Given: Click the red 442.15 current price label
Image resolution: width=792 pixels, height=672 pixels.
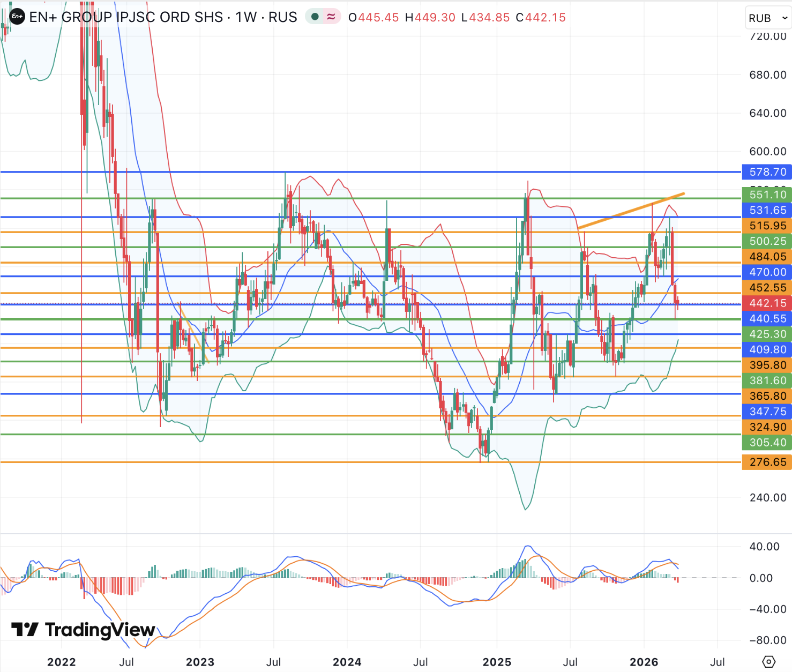Looking at the screenshot, I should pyautogui.click(x=767, y=303).
